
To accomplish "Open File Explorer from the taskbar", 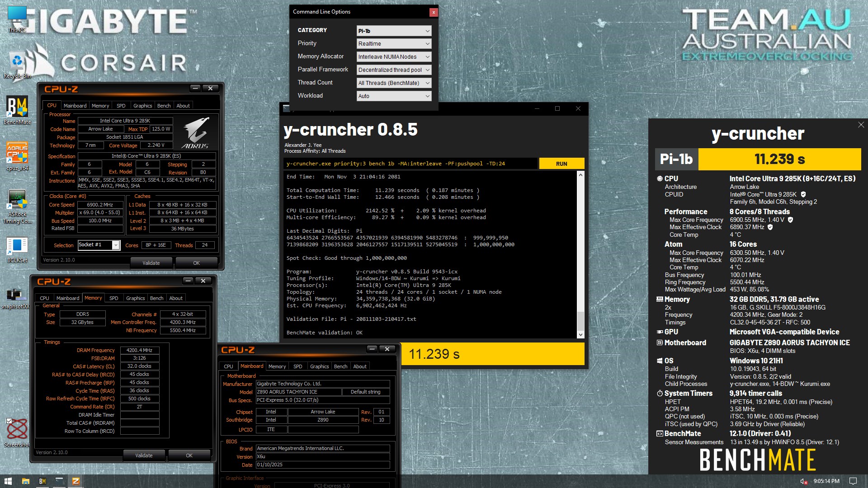I will pos(26,481).
